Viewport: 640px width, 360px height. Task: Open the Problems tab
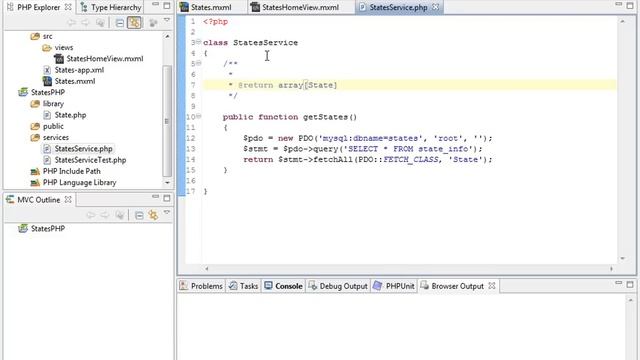click(x=202, y=286)
